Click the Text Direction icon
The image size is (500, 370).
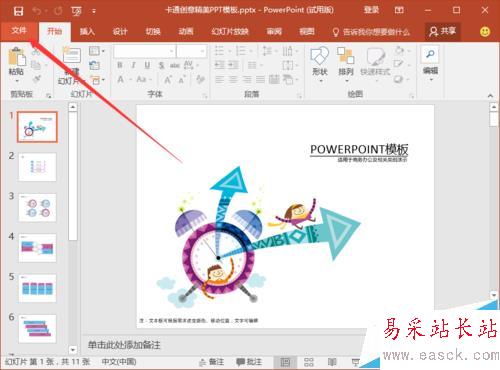[x=287, y=51]
